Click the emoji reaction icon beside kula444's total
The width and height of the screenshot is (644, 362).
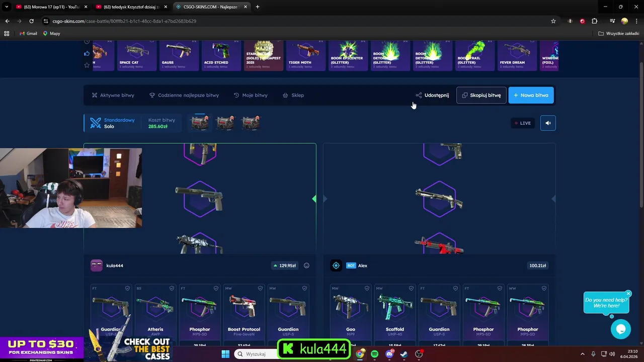click(306, 265)
